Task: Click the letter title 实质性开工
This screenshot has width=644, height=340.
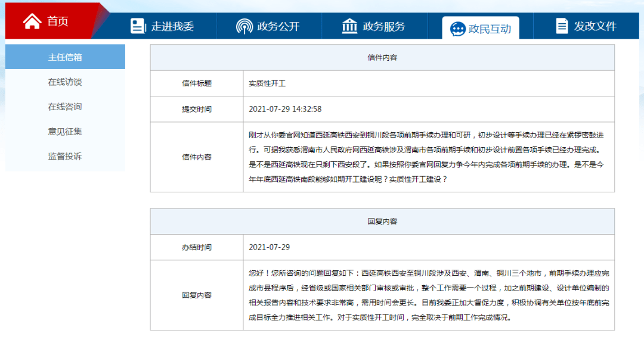Action: coord(267,84)
